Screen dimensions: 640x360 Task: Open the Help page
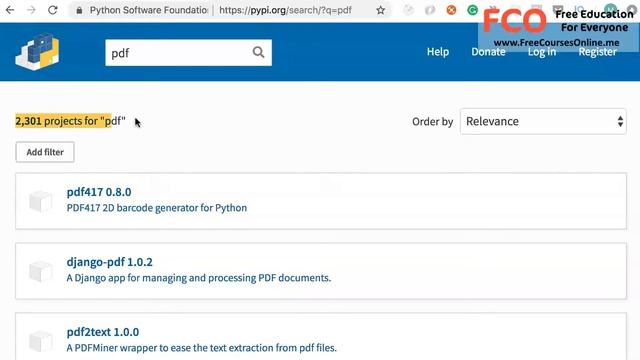point(438,52)
